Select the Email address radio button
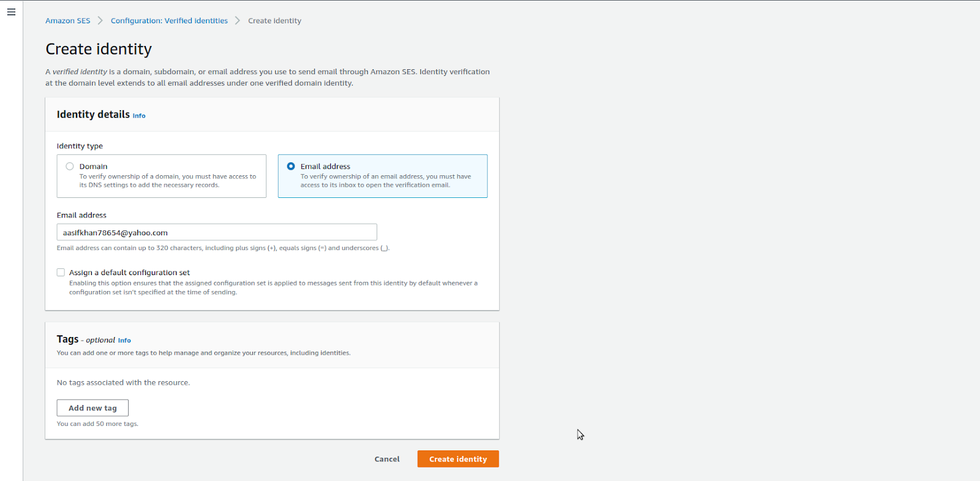Viewport: 980px width, 481px height. click(x=291, y=166)
